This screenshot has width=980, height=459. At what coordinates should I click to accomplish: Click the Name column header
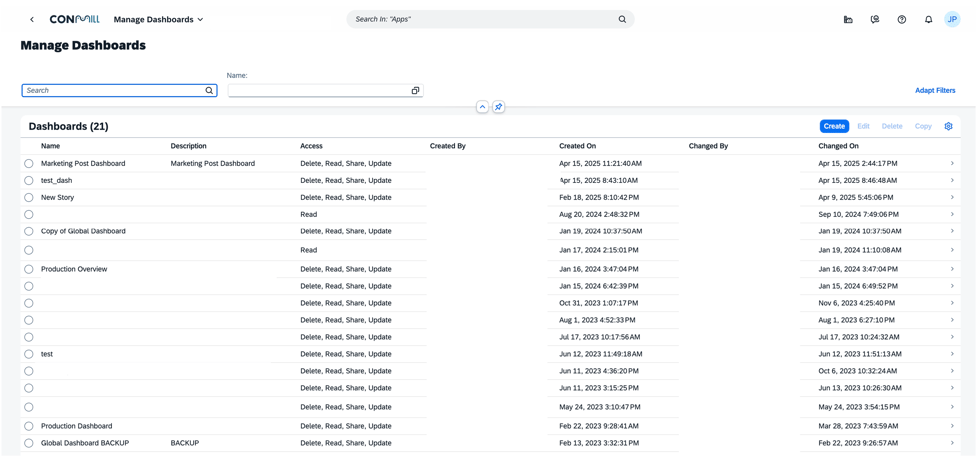coord(51,146)
